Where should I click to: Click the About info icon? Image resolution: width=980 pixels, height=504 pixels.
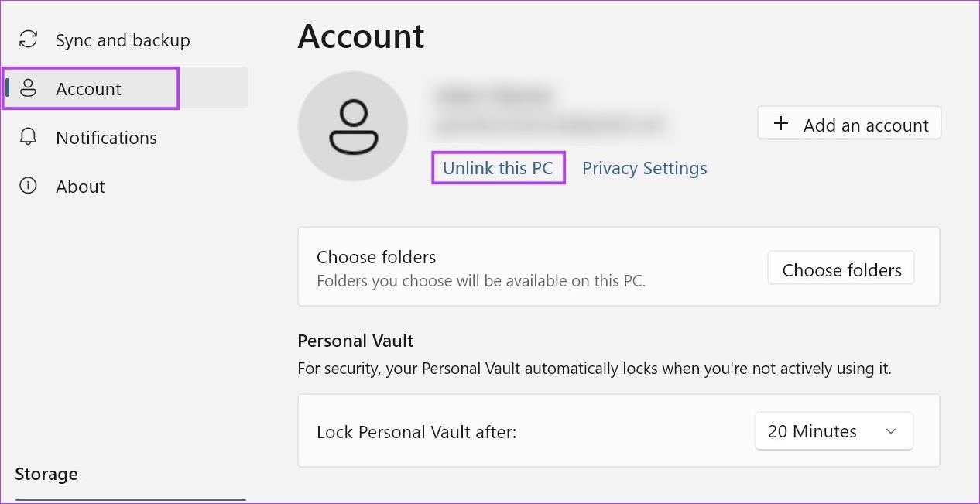point(29,186)
